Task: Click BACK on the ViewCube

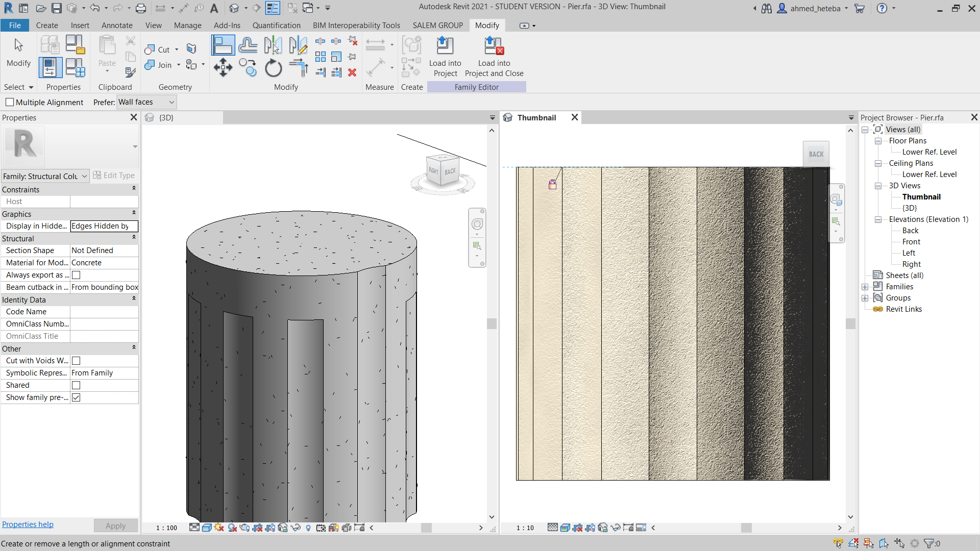Action: (449, 172)
